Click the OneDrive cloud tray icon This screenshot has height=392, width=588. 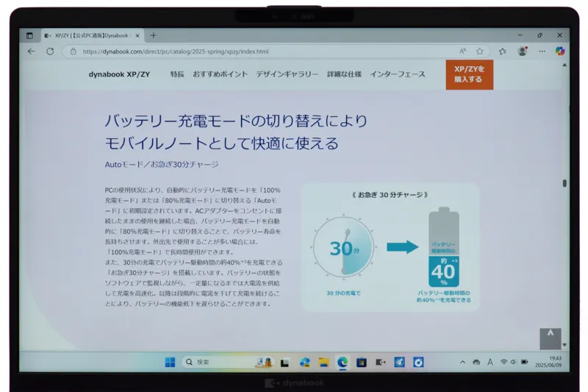tap(476, 362)
